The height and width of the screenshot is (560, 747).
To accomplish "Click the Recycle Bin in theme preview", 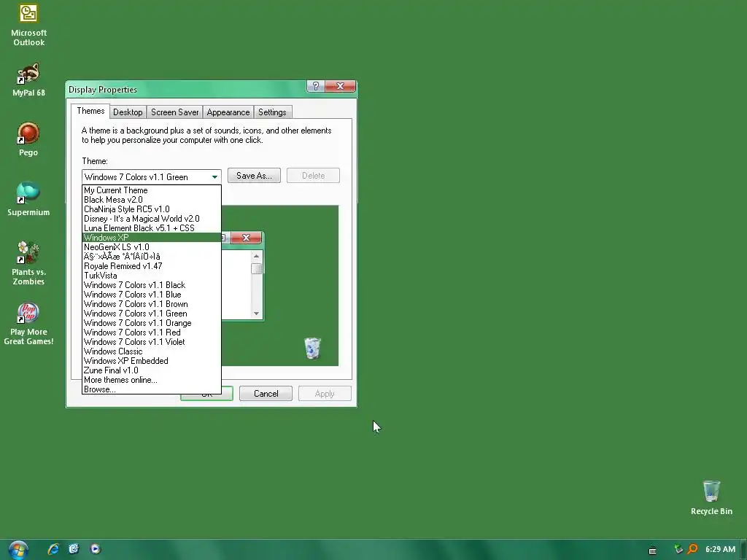I will tap(312, 348).
